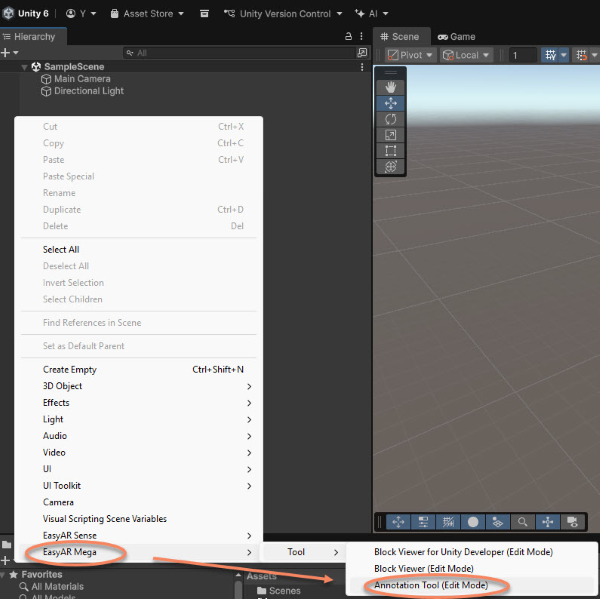Switch to the Game tab
This screenshot has height=599, width=600.
(x=456, y=36)
